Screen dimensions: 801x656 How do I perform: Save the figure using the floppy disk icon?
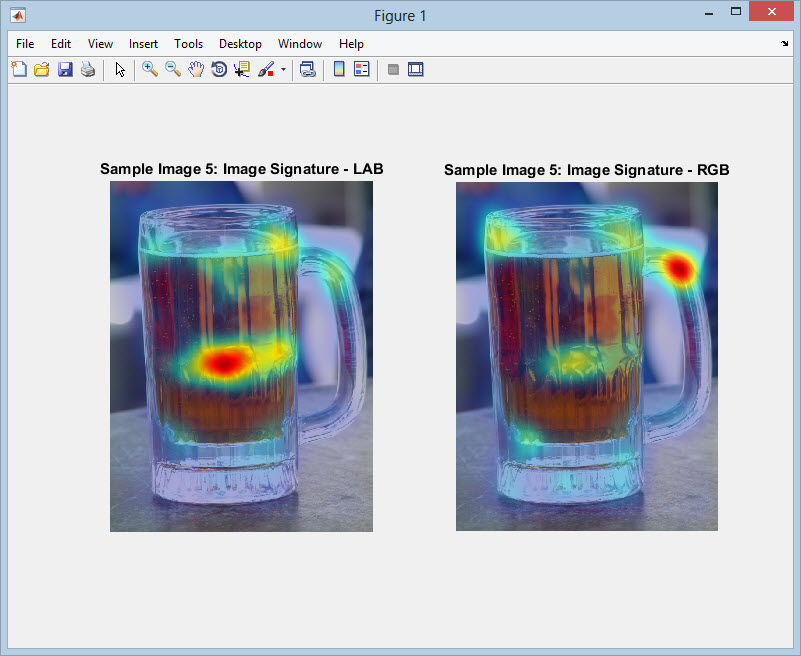click(65, 69)
